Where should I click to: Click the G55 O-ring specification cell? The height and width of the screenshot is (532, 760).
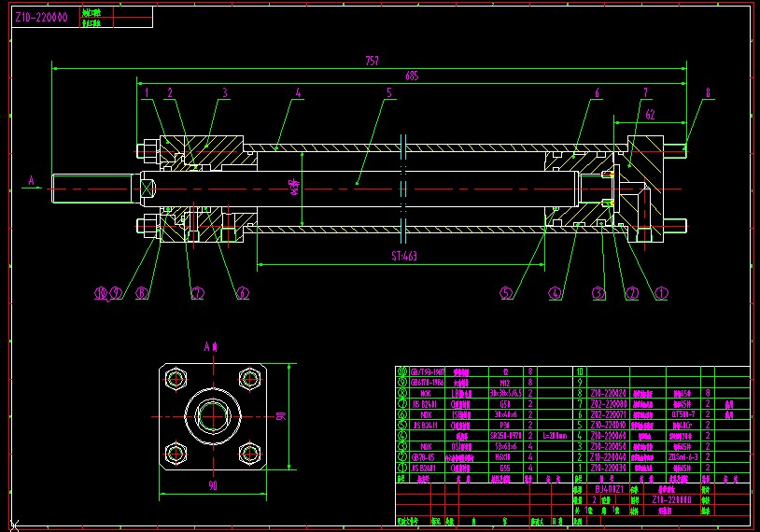505,468
